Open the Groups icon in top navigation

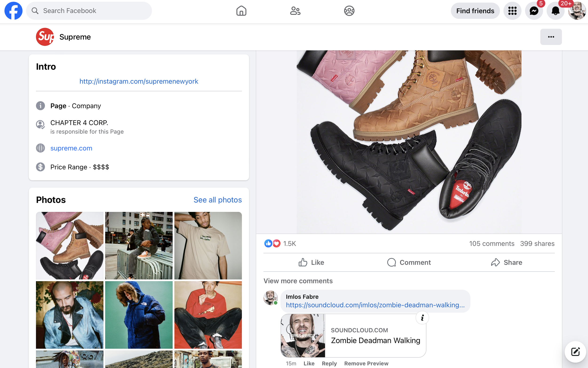(x=349, y=11)
